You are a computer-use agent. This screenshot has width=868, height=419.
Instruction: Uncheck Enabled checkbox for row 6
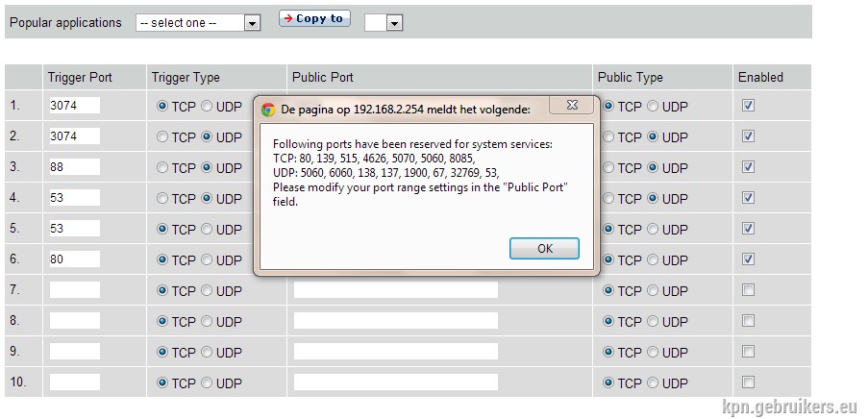click(748, 259)
